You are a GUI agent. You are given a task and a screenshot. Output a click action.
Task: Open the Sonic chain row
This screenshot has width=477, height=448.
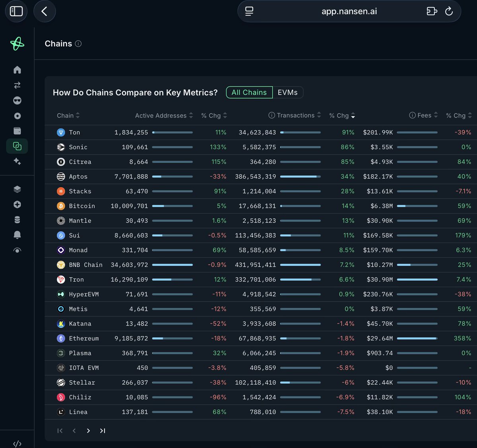(261, 147)
